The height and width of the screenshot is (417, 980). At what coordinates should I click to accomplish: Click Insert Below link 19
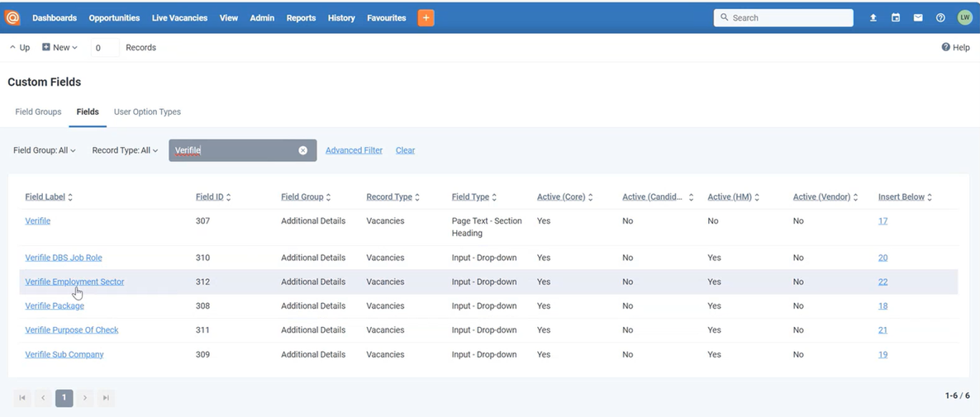pyautogui.click(x=882, y=354)
